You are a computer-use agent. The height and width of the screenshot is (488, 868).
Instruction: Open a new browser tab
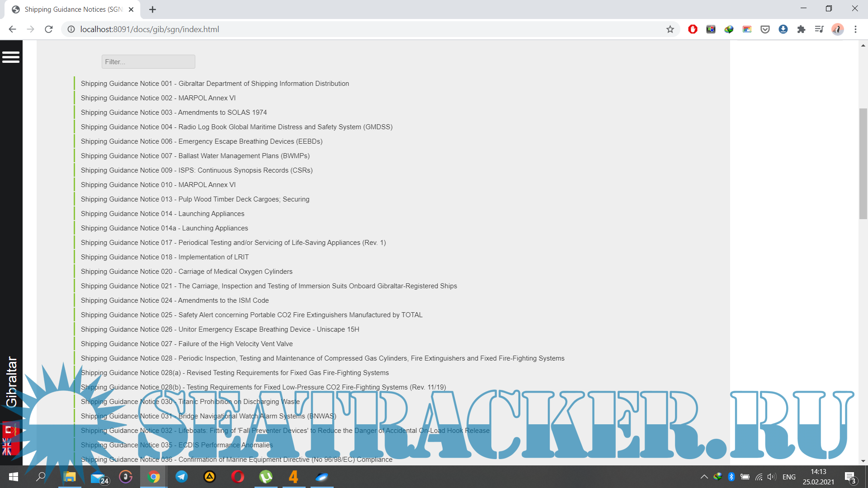click(x=153, y=9)
